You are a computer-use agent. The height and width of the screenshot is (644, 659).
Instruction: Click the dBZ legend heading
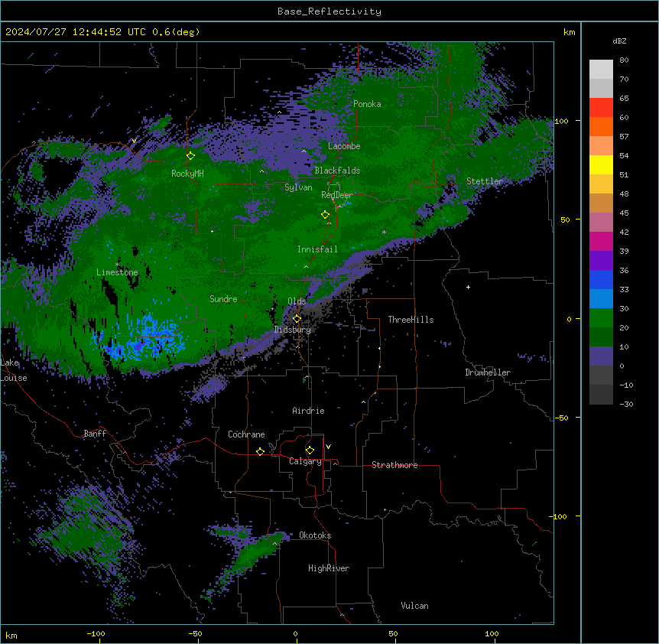[x=619, y=41]
